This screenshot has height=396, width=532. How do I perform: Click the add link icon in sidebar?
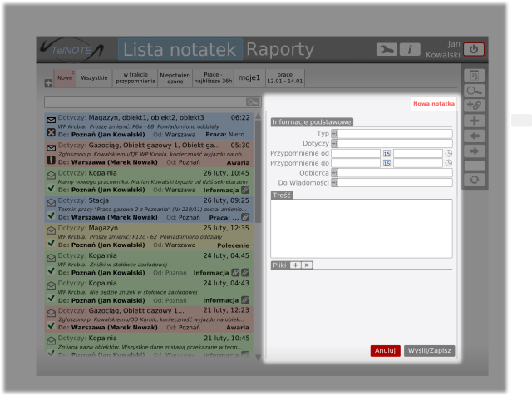[x=475, y=106]
